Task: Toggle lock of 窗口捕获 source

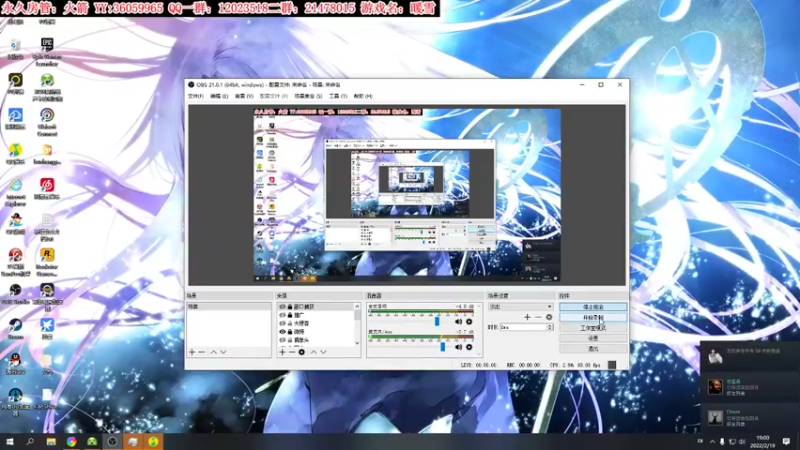Action: pos(290,307)
